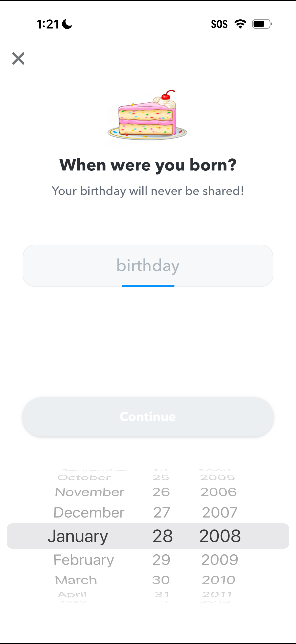Viewport: 296px width, 644px height.
Task: Choose November in month wheel
Action: pos(90,492)
